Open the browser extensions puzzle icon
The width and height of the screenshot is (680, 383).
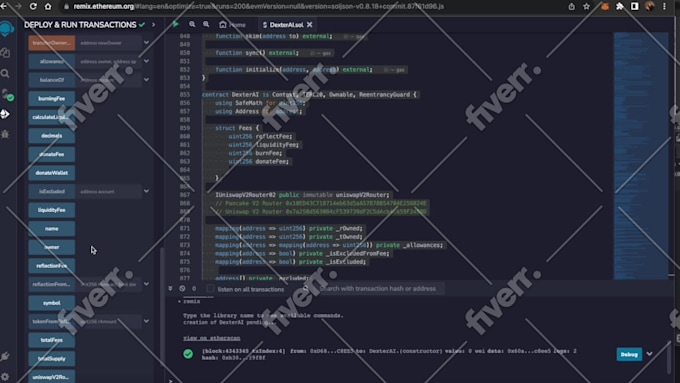tap(620, 7)
